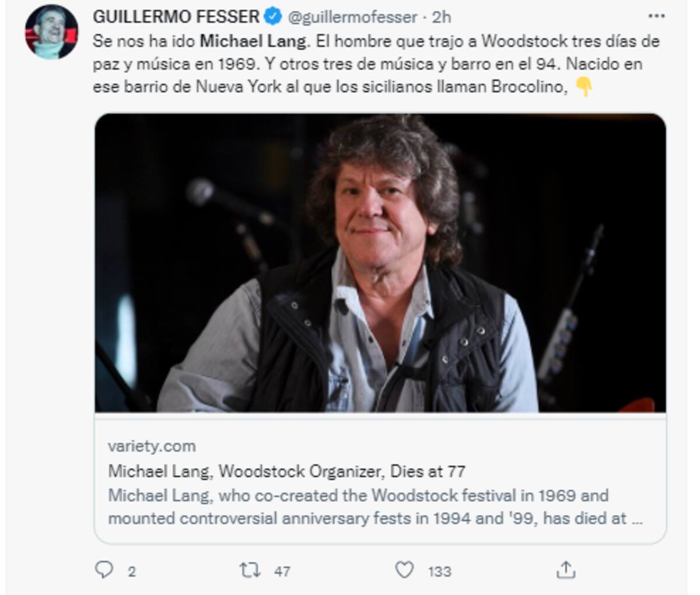Click the 2h tweet timestamp
Image resolution: width=700 pixels, height=595 pixels.
pos(442,17)
